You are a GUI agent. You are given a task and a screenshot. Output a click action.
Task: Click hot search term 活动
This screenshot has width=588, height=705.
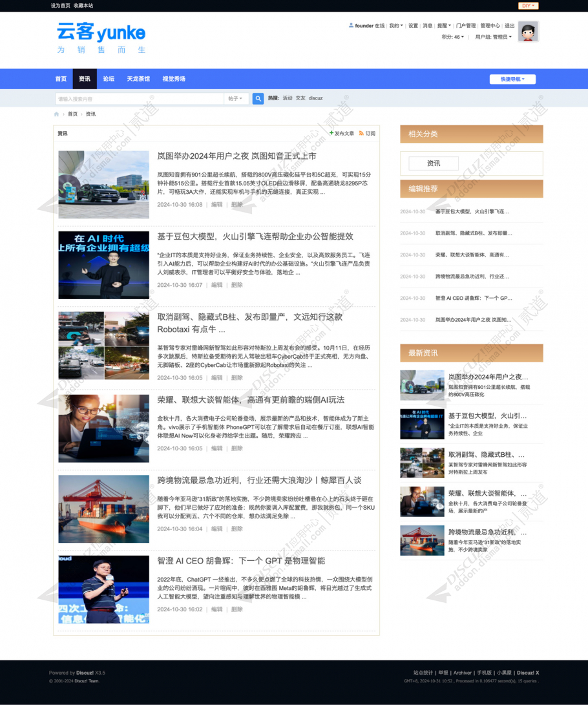(288, 98)
